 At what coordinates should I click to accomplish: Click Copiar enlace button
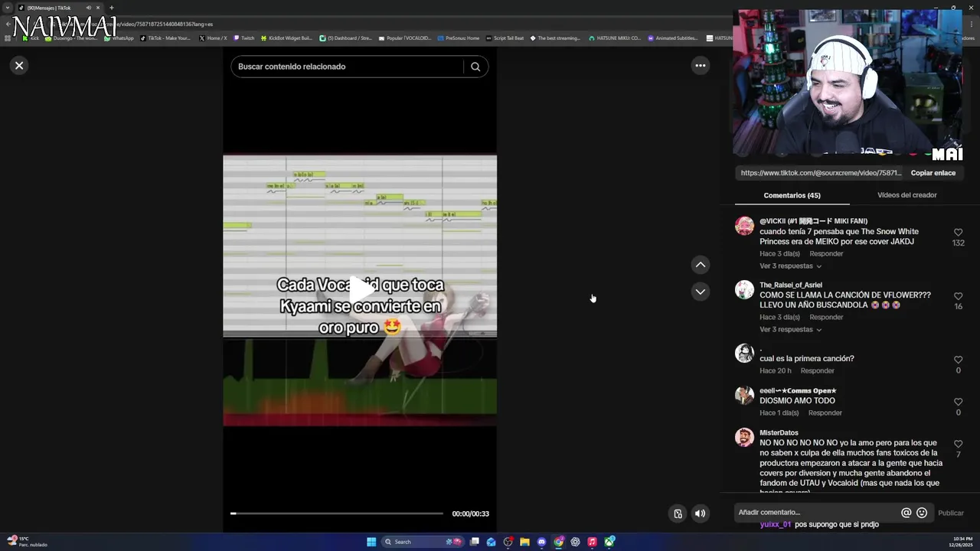[933, 173]
